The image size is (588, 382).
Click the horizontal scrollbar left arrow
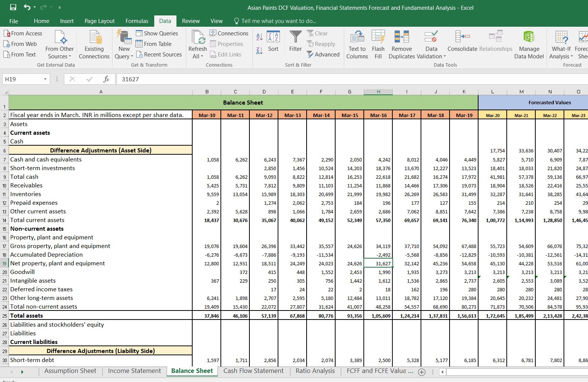[x=443, y=372]
